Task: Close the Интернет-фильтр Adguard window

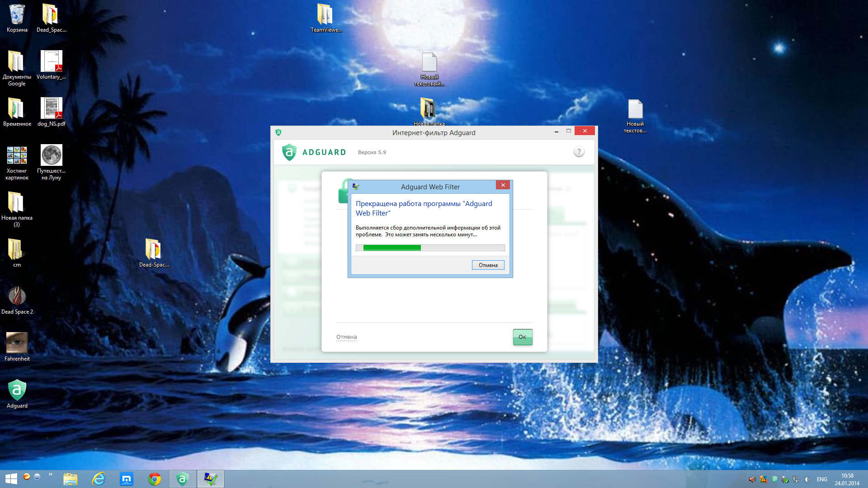Action: pos(585,131)
